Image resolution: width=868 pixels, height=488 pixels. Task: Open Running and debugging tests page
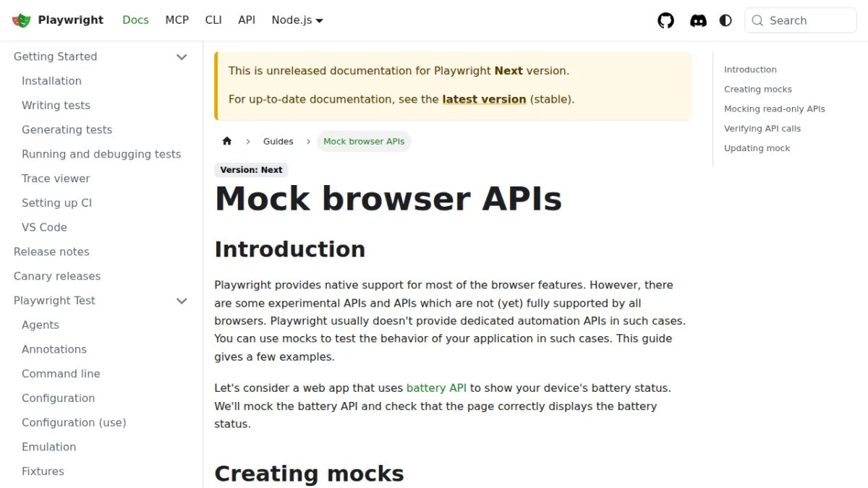point(101,154)
